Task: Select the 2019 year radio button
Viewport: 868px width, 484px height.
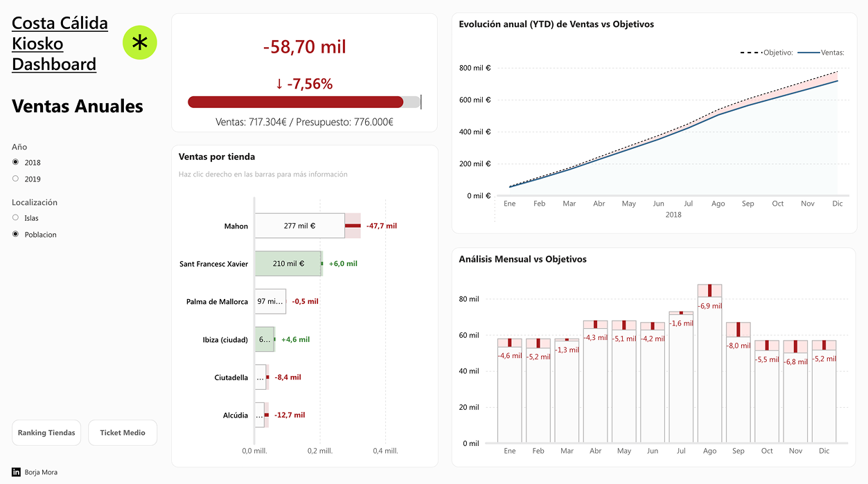Action: point(16,179)
